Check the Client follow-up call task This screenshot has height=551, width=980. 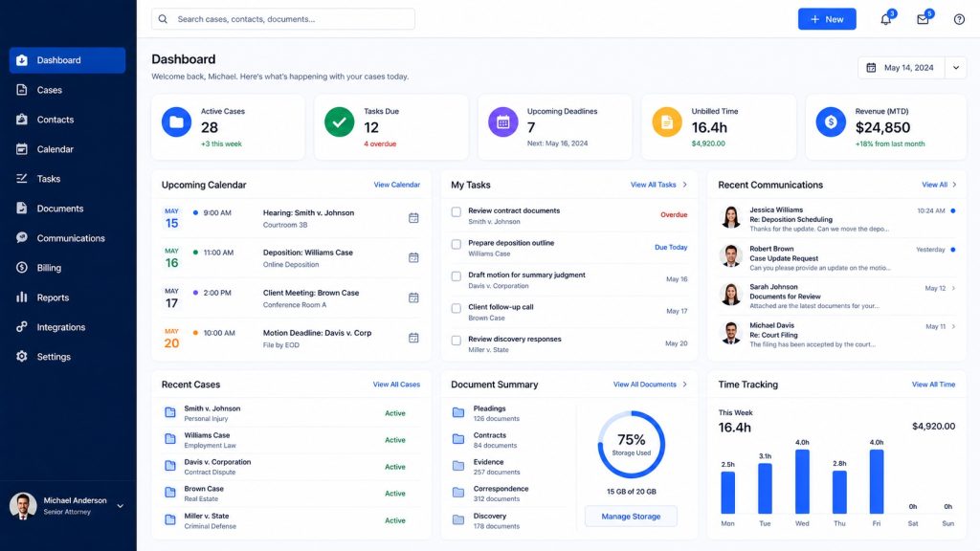click(x=457, y=308)
